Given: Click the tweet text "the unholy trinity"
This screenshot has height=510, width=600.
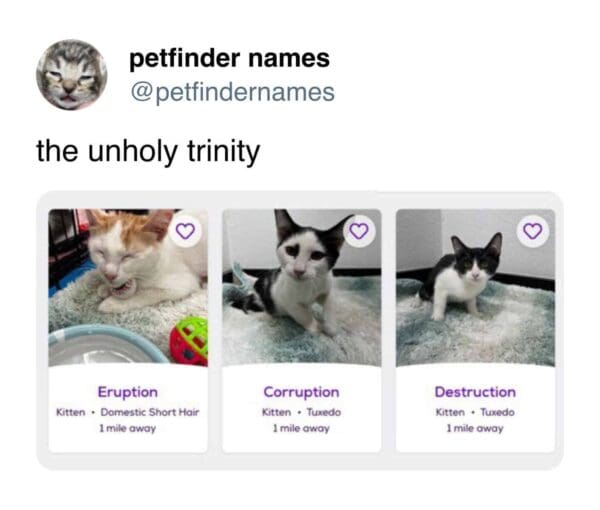Looking at the screenshot, I should click(x=148, y=152).
